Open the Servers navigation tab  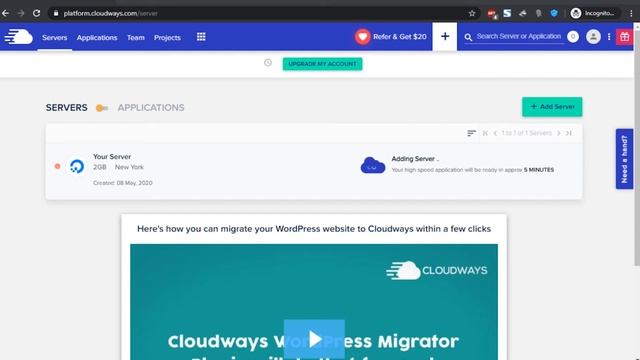pos(54,38)
